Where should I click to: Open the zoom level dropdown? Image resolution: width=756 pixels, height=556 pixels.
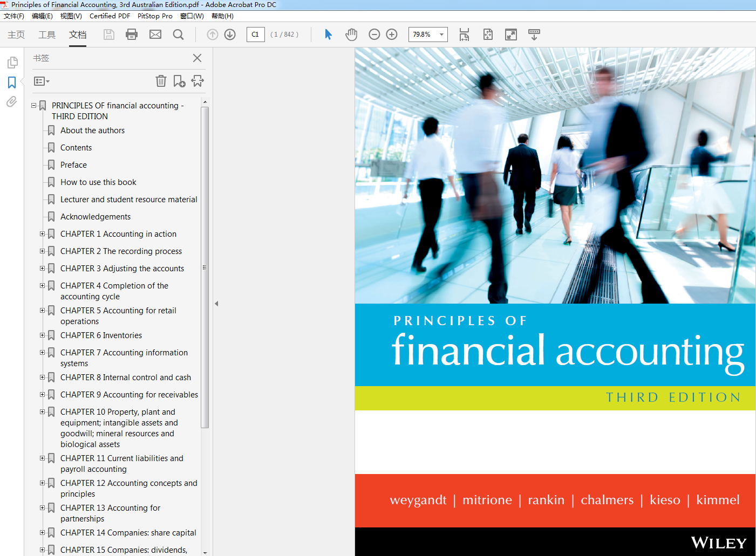point(442,35)
